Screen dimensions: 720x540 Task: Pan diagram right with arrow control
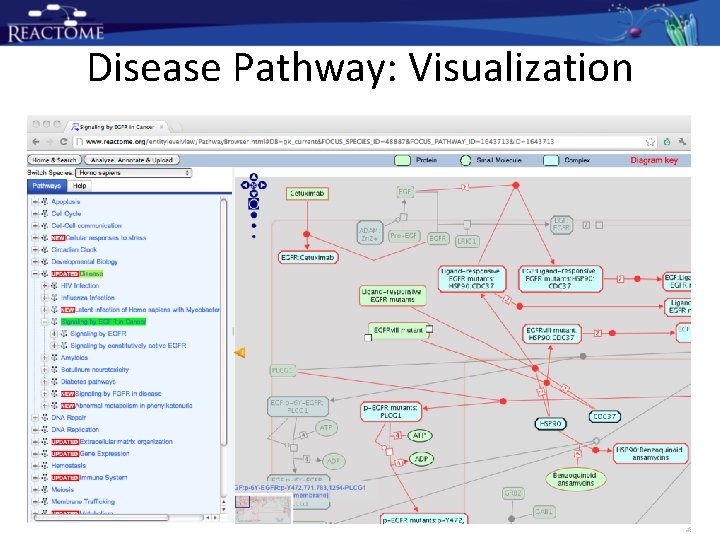click(x=263, y=185)
